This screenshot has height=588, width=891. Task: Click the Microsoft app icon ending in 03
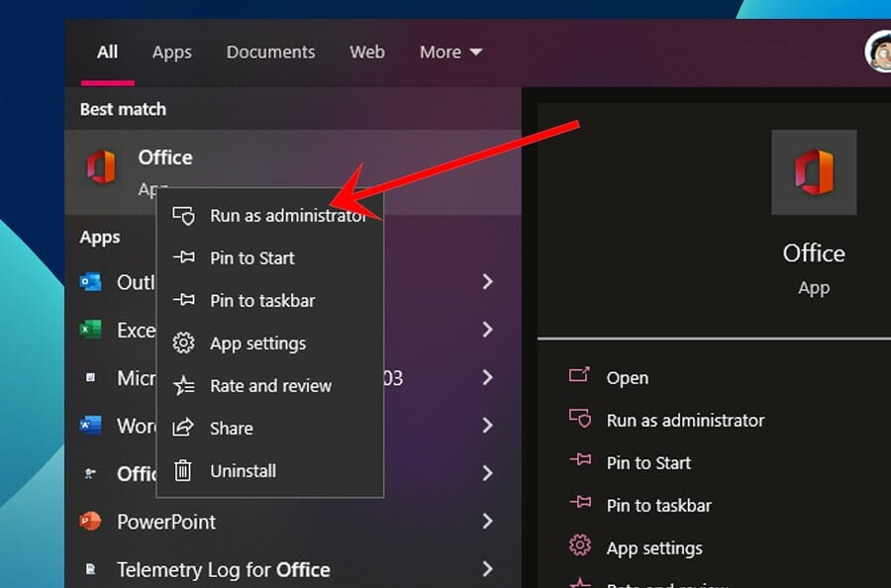90,377
